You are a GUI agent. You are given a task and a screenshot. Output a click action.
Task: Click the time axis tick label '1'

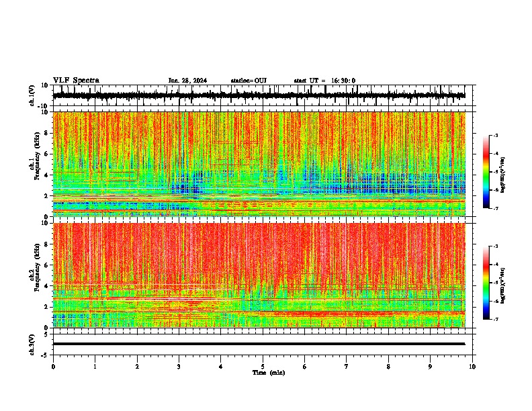coord(95,367)
